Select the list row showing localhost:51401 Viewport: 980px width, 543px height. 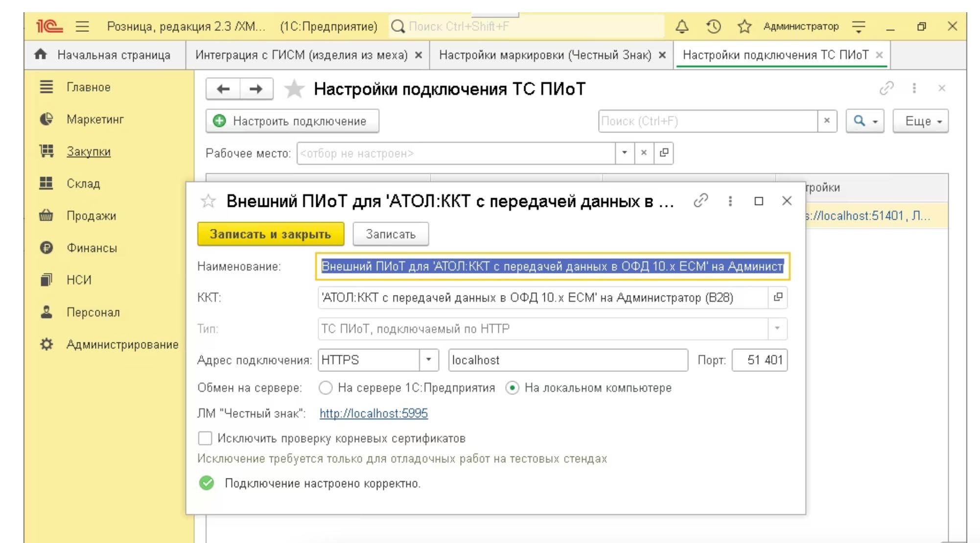[x=876, y=216]
